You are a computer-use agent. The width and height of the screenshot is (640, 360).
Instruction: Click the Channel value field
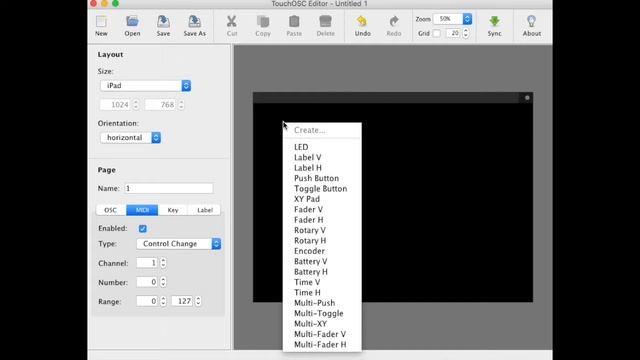tap(147, 263)
